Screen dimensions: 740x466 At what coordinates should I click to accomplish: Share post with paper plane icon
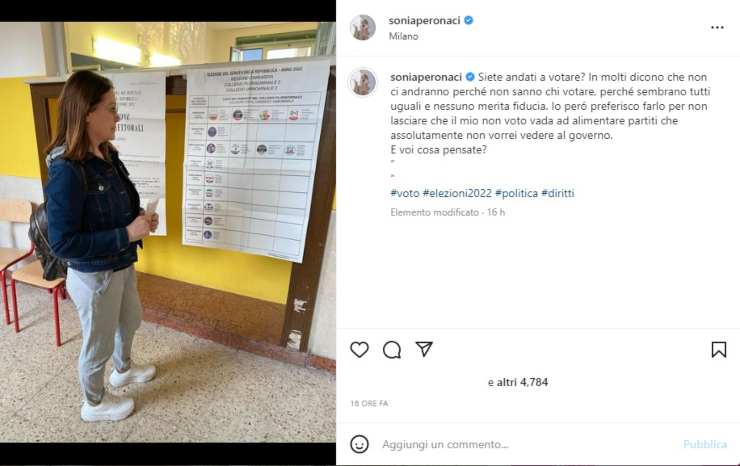click(x=424, y=349)
